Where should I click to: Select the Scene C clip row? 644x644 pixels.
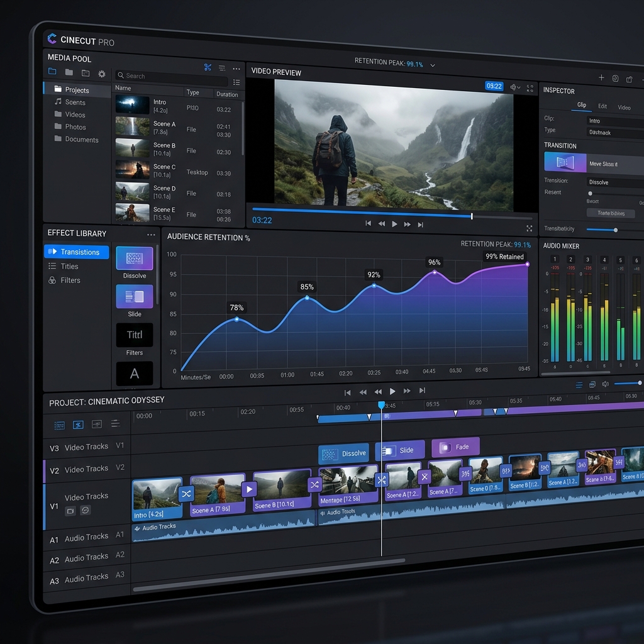[x=177, y=170]
